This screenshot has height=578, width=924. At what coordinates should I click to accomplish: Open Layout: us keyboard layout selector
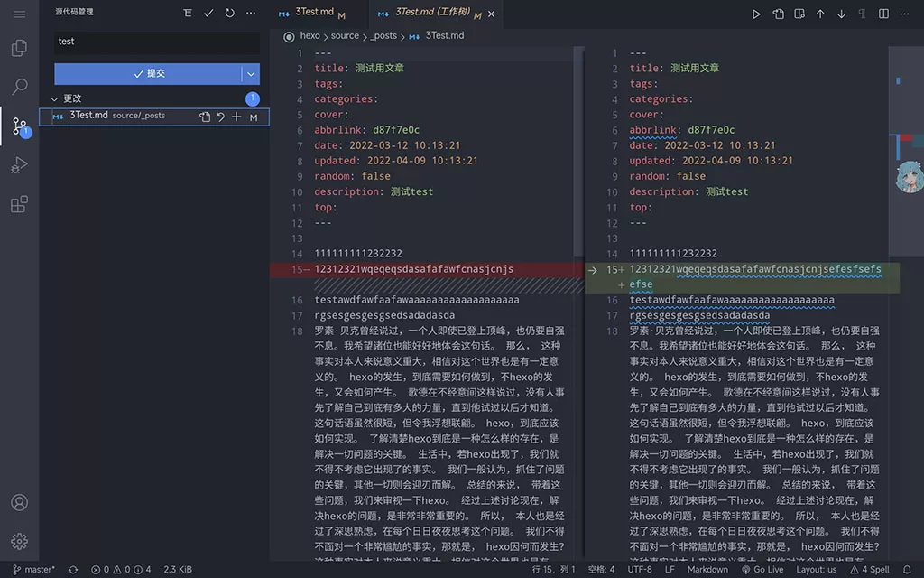816,570
